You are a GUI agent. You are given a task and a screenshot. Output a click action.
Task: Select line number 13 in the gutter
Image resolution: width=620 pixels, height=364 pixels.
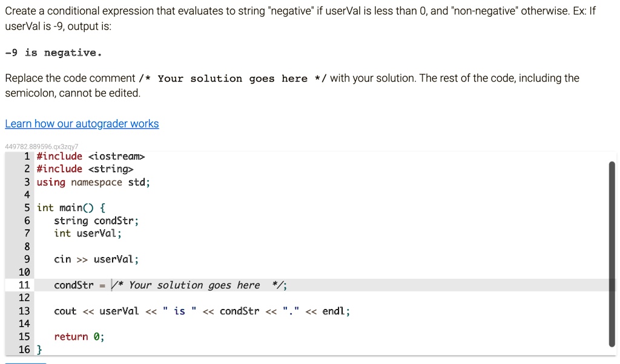pyautogui.click(x=24, y=311)
